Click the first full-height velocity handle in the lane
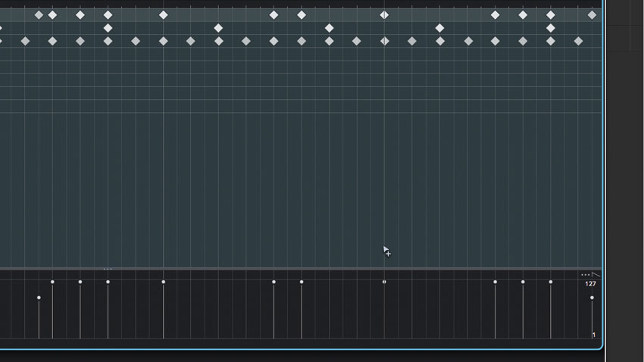Image resolution: width=644 pixels, height=362 pixels. click(52, 282)
